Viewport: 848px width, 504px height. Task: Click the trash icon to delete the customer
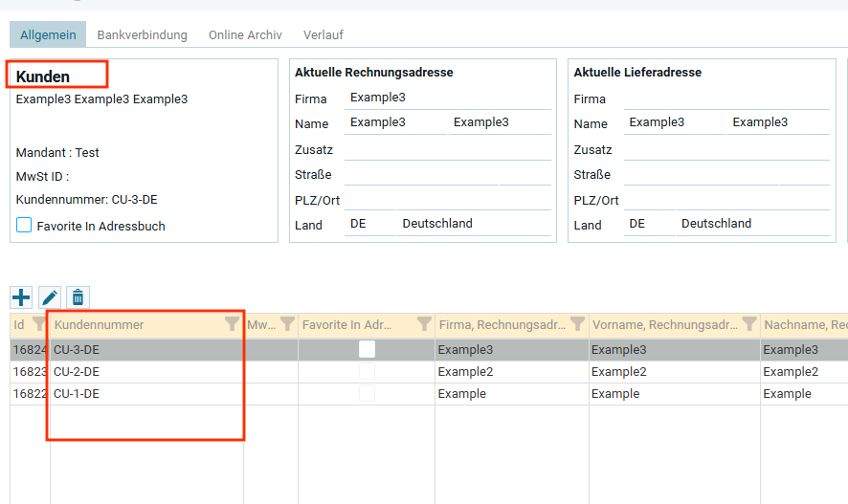(x=78, y=297)
